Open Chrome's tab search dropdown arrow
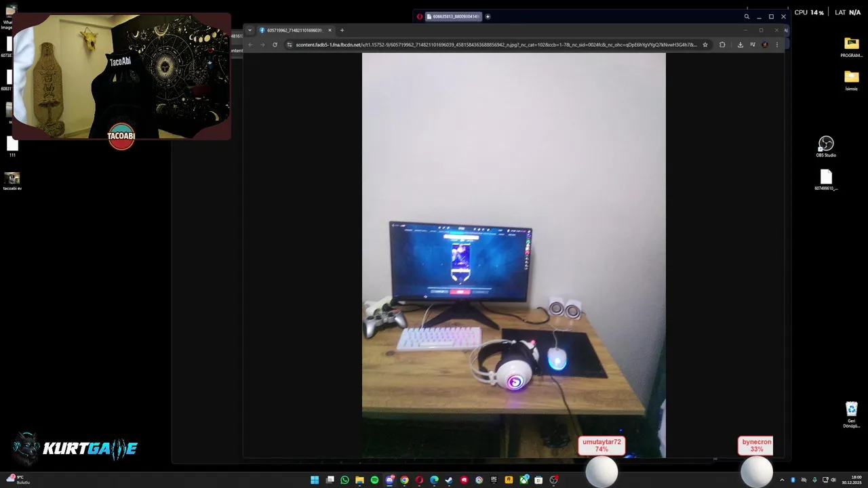Screen dimensions: 868x488 (x=250, y=30)
